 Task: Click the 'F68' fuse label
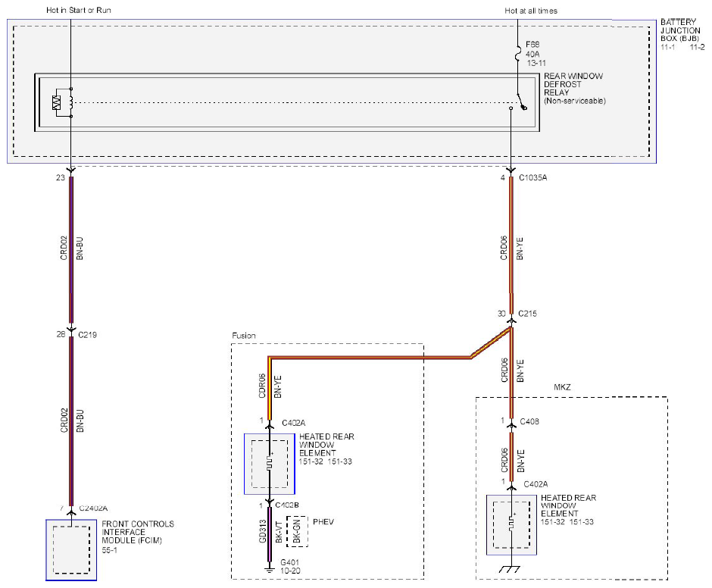(532, 45)
